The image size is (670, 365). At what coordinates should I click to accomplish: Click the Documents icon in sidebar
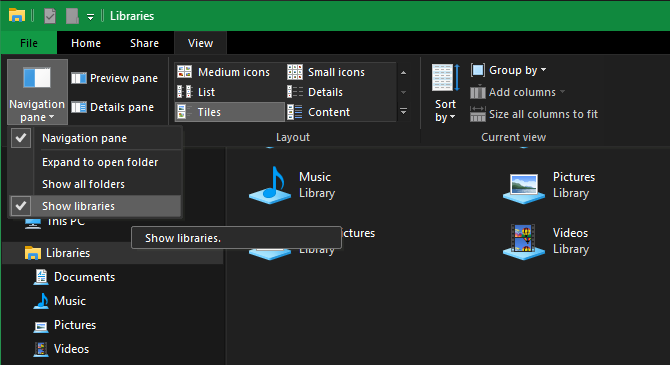tap(41, 277)
